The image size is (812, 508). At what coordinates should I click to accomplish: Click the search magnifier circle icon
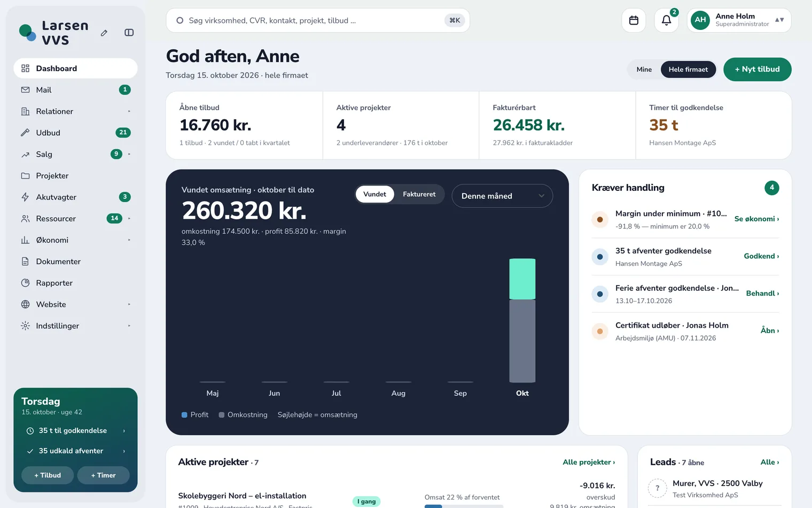180,20
